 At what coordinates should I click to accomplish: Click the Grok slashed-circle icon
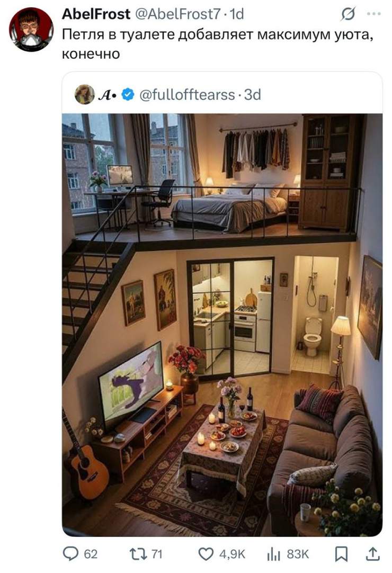348,14
